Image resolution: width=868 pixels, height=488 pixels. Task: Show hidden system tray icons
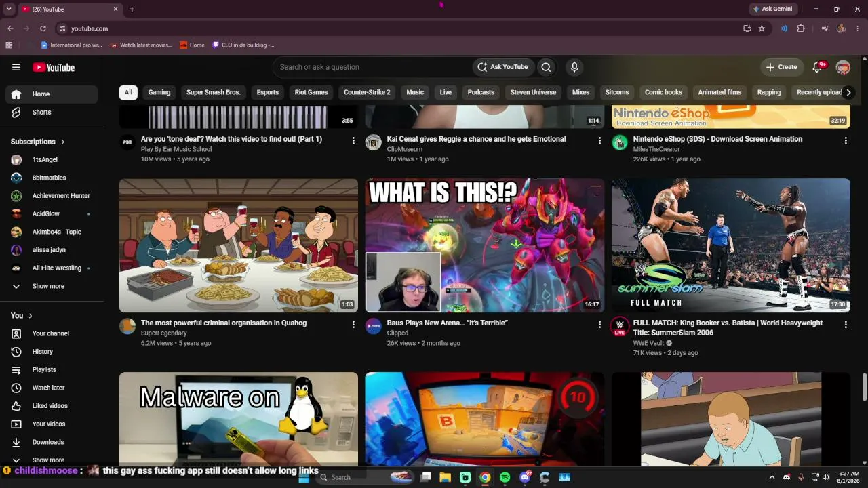pyautogui.click(x=772, y=477)
